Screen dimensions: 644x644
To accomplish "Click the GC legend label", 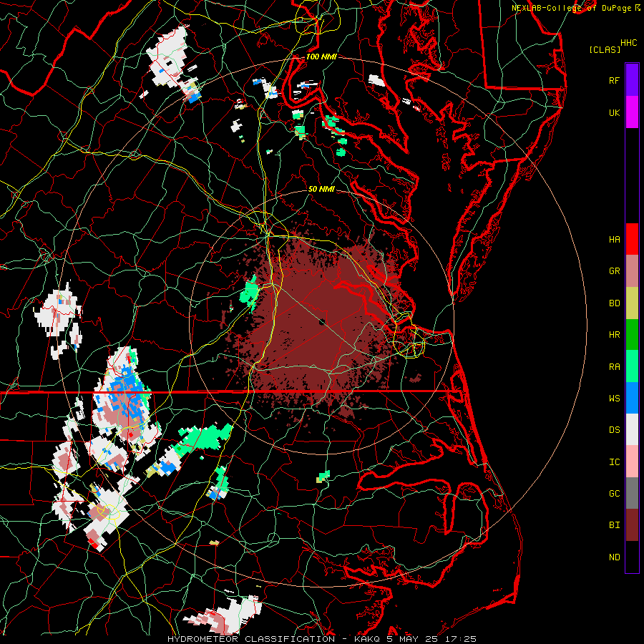I will click(x=615, y=494).
